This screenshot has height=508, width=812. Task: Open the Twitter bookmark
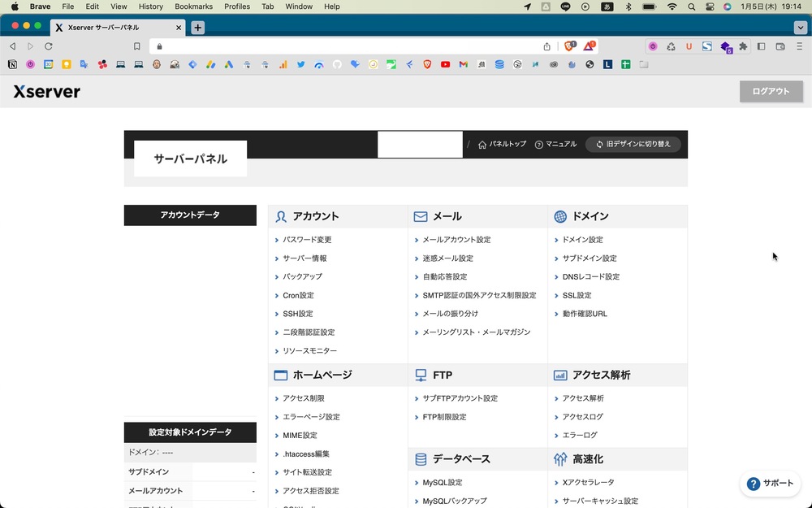click(x=301, y=65)
